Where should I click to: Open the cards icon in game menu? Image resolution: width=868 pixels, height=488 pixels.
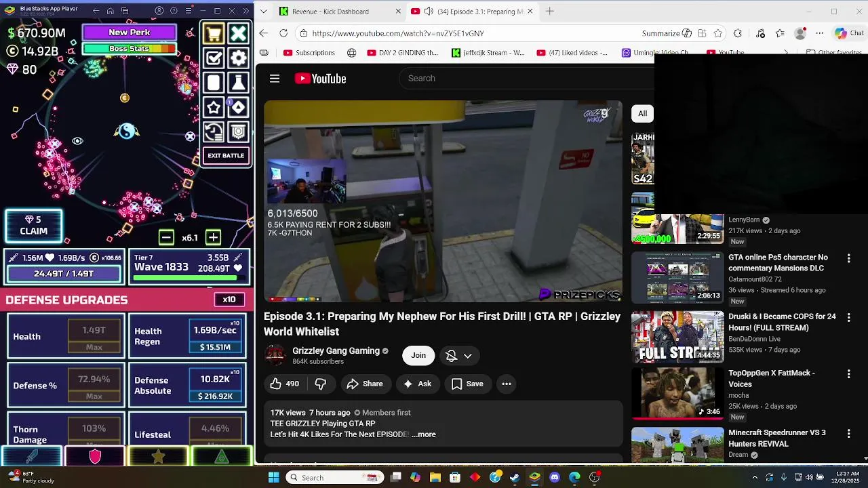point(214,83)
